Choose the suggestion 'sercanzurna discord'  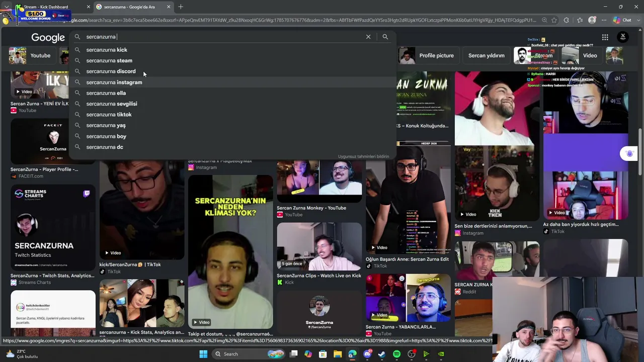click(x=232, y=71)
